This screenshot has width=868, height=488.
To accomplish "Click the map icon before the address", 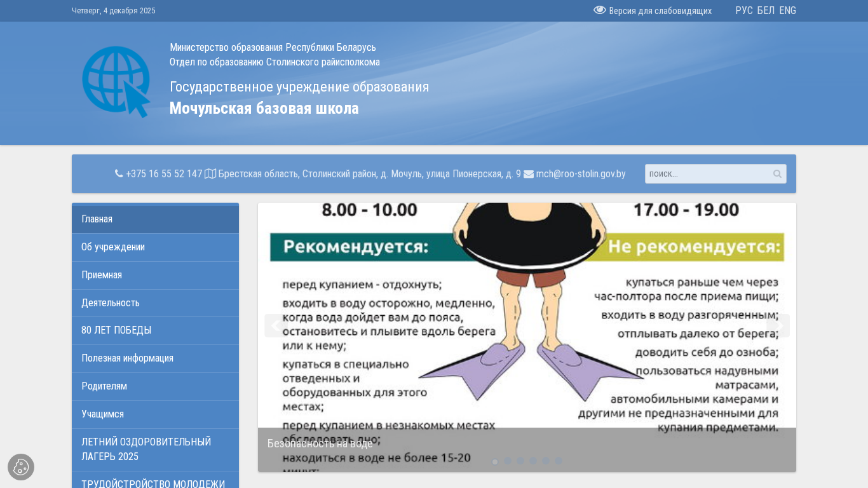I will [x=210, y=173].
